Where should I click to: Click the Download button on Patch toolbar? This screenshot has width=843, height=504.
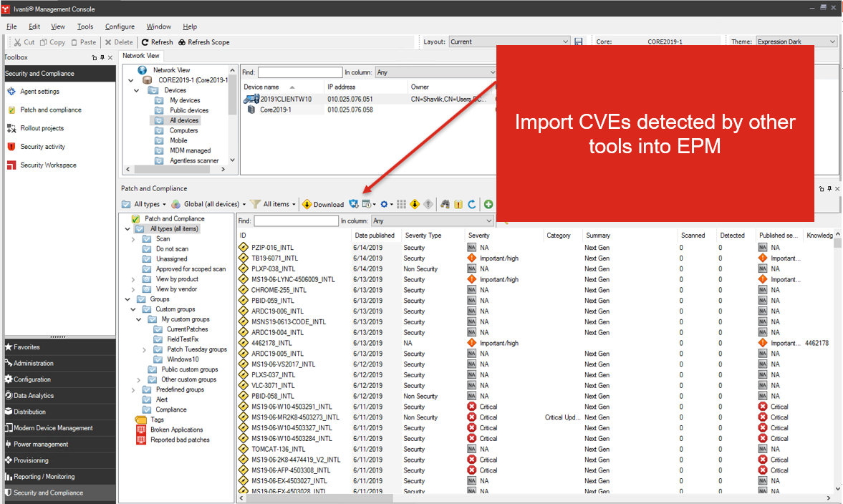[324, 204]
